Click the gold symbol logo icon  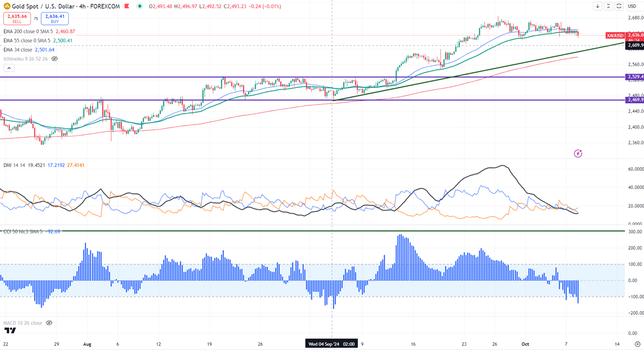(7, 6)
